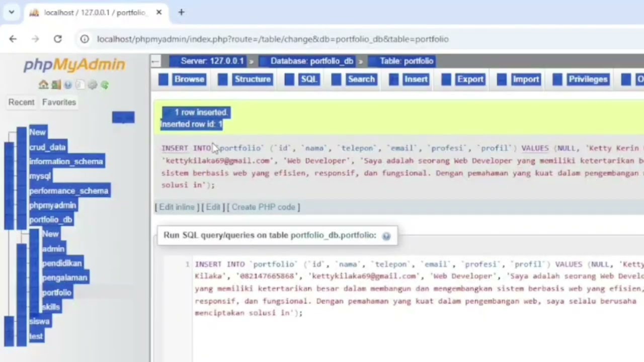Image resolution: width=644 pixels, height=362 pixels.
Task: Select the portfolio_db database in tree
Action: (50, 220)
